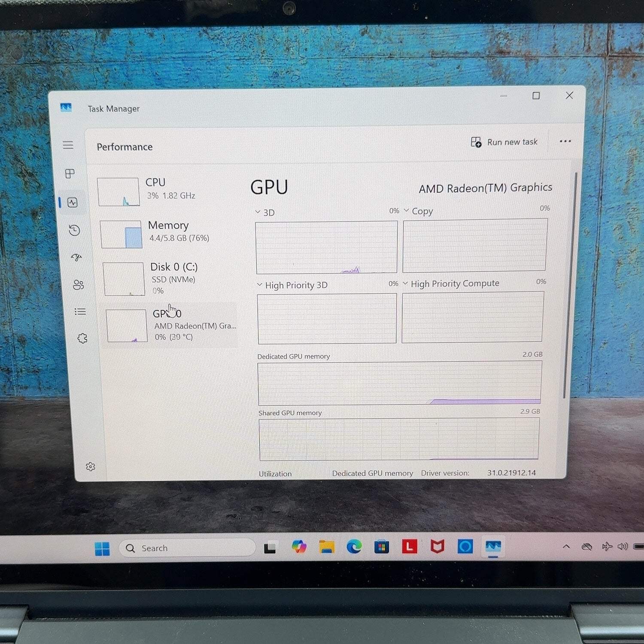Open the Task Manager hamburger navigation menu
644x644 pixels.
click(68, 145)
